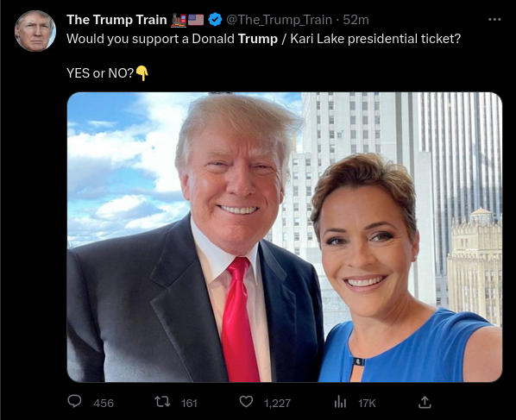Image resolution: width=516 pixels, height=420 pixels.
Task: Click the 17K views count
Action: tap(367, 404)
